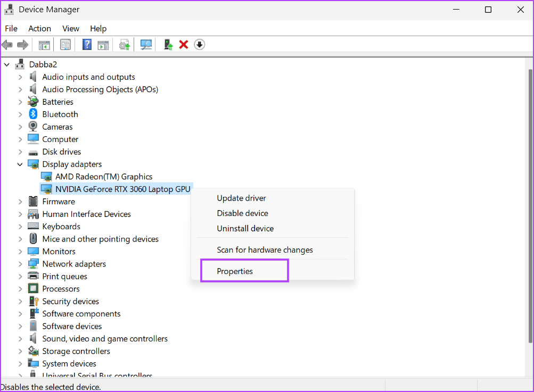Open Help using the question mark toolbar icon
Image resolution: width=534 pixels, height=392 pixels.
87,44
